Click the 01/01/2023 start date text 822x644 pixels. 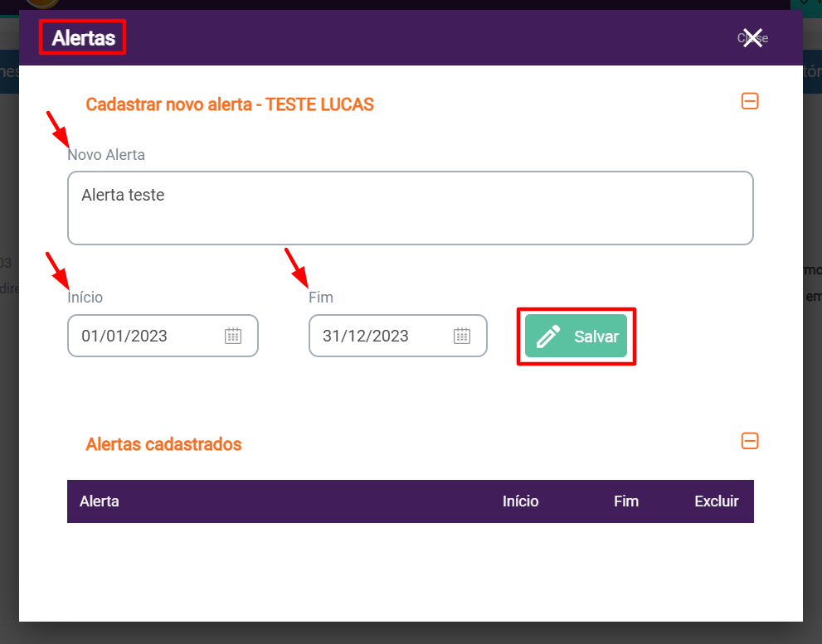click(124, 336)
